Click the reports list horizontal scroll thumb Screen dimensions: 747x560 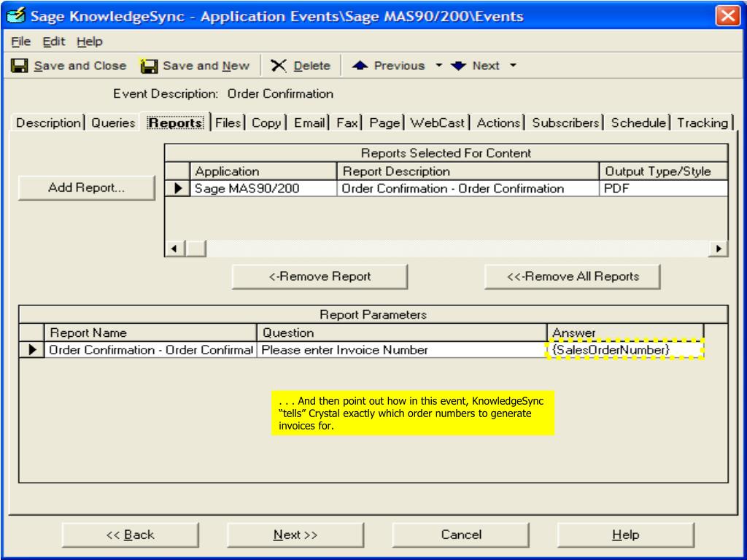coord(196,248)
